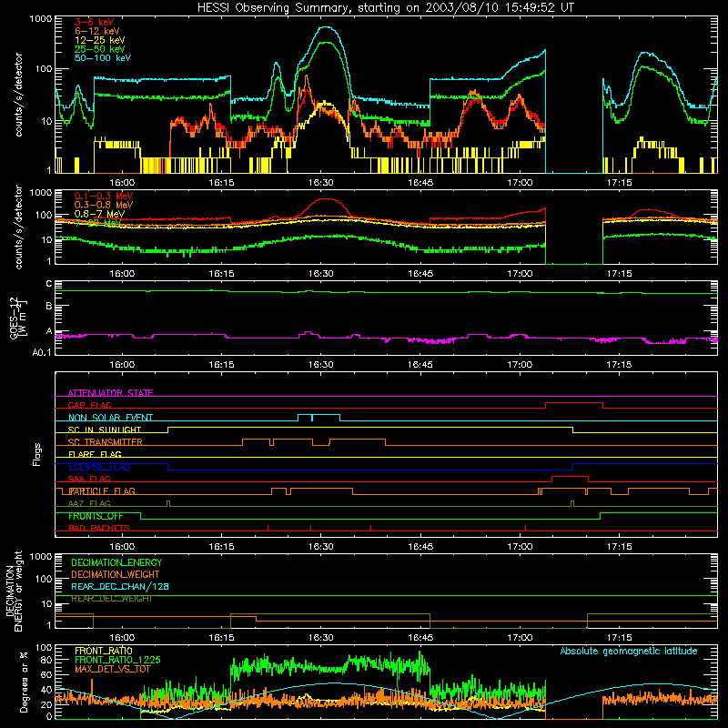
Task: Select the PARTICLE_FLAG label
Action: pos(102,491)
